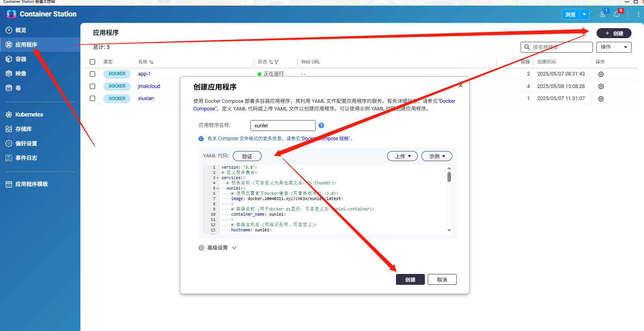Open the jmalcloud application link
This screenshot has height=331, width=644.
coord(149,86)
